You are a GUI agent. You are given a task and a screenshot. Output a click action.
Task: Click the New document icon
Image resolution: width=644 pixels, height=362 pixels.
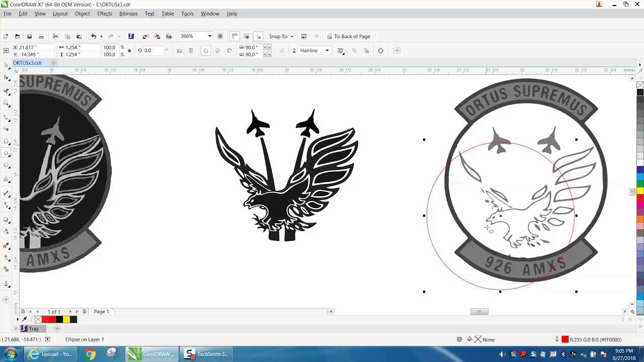(6, 36)
